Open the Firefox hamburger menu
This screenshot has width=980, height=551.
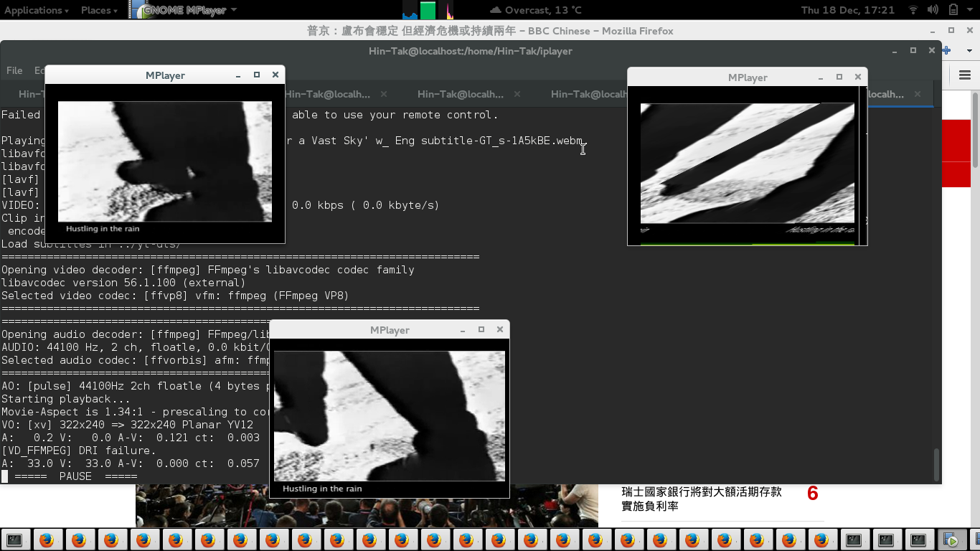[964, 75]
